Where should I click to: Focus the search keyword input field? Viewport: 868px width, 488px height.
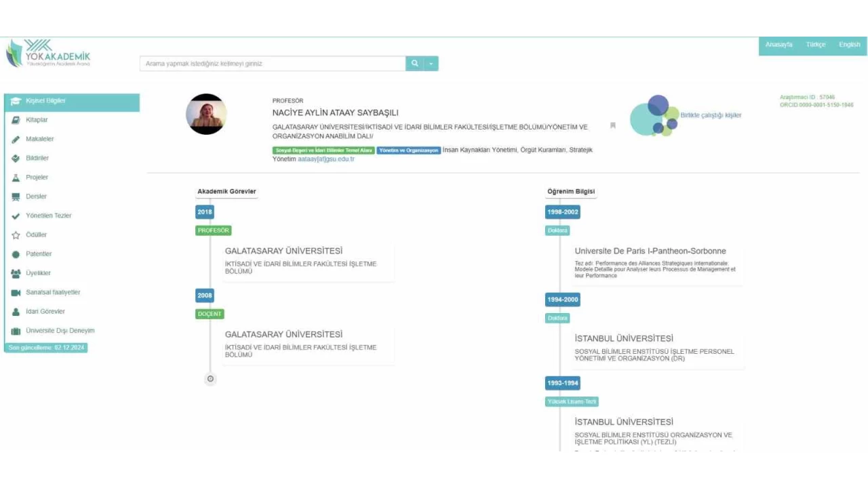pyautogui.click(x=273, y=64)
